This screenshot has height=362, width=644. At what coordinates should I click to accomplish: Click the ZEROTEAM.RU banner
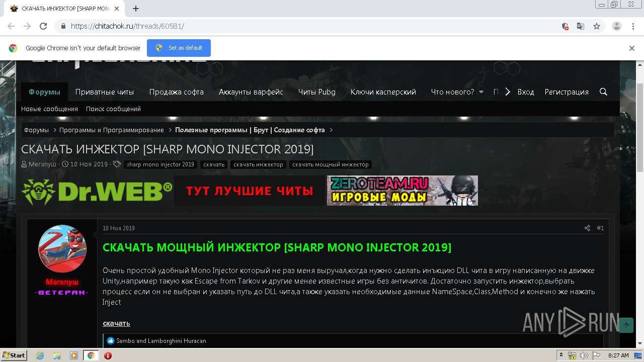click(403, 191)
